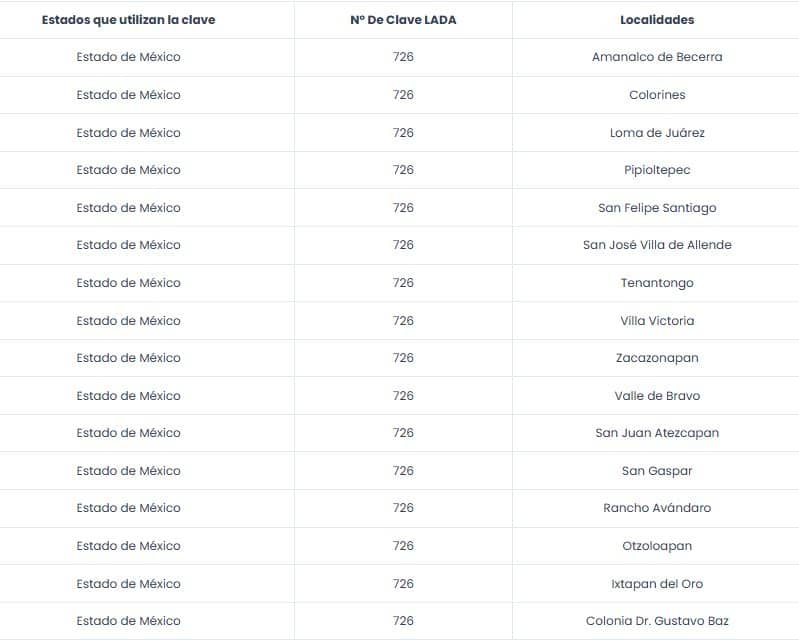Image resolution: width=799 pixels, height=643 pixels.
Task: Click the Loma de Juárez entry
Action: 657,132
